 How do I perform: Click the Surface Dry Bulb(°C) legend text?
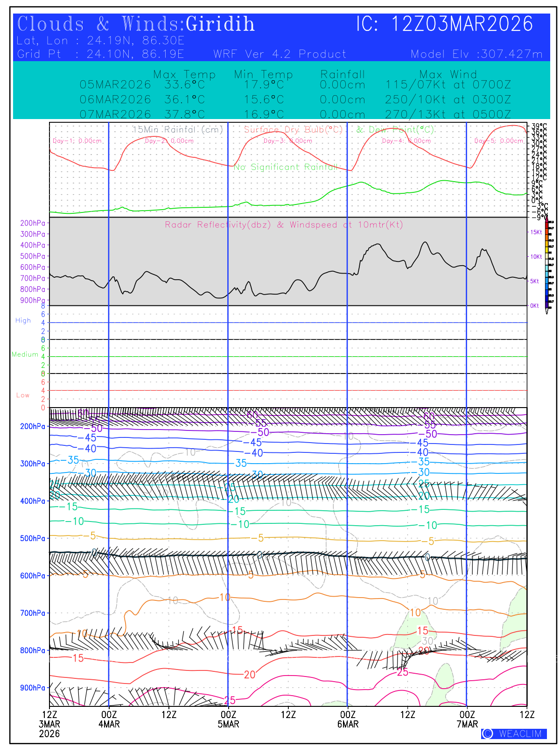293,130
